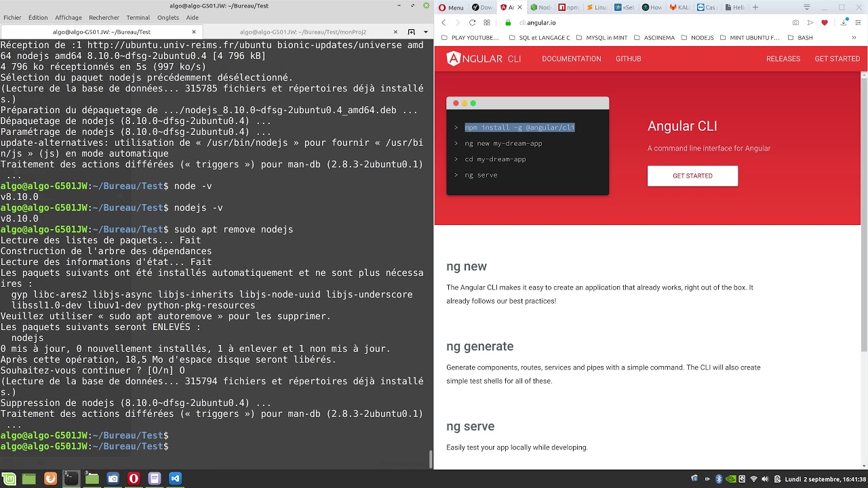This screenshot has height=488, width=868.
Task: Open the PLAY YOUTUBE bookmark folder
Action: 470,38
